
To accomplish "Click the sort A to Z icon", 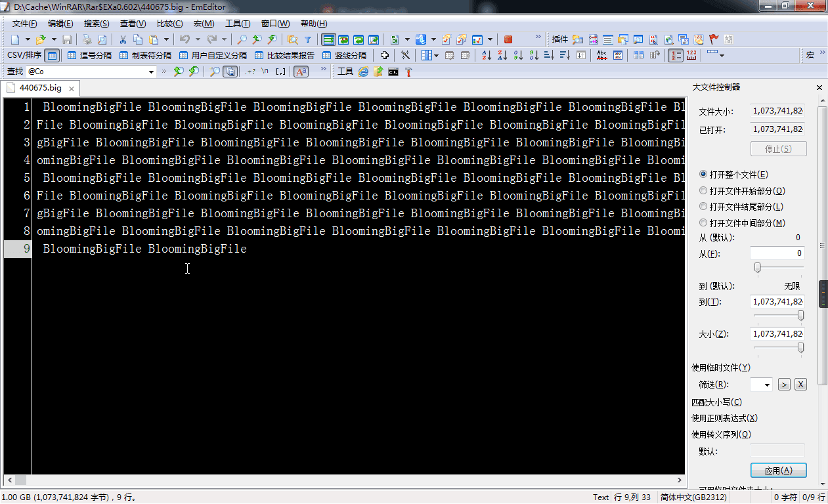I will [487, 56].
